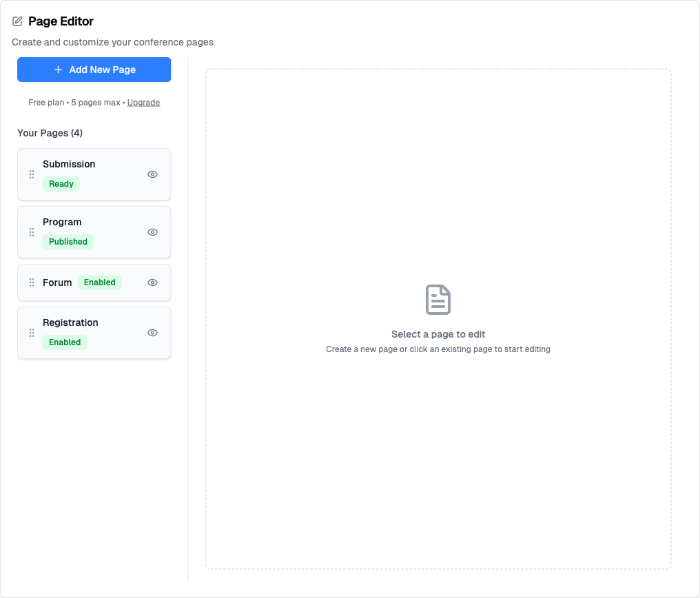Toggle visibility of the Submission page
The image size is (700, 598).
(x=153, y=174)
